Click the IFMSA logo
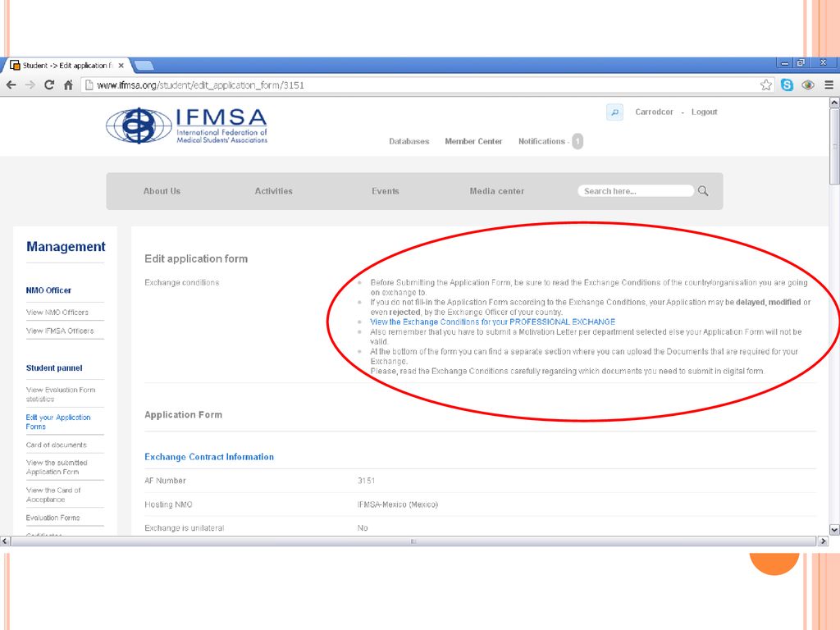The width and height of the screenshot is (840, 630). [x=186, y=126]
